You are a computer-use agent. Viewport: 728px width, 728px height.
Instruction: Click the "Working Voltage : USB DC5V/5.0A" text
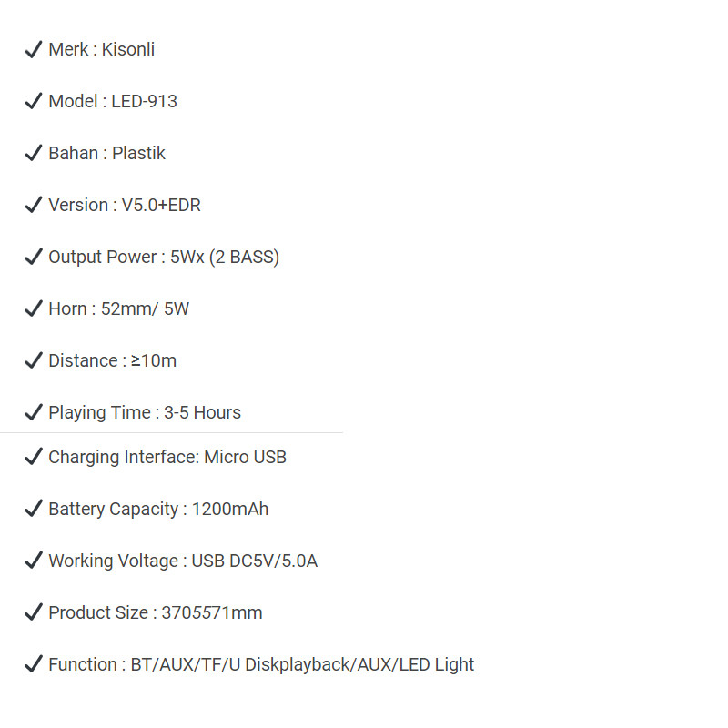(x=183, y=561)
